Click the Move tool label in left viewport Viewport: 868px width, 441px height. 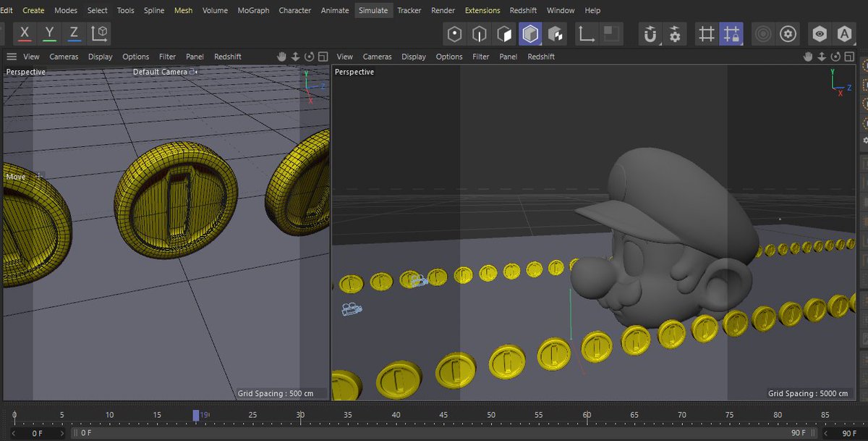15,177
